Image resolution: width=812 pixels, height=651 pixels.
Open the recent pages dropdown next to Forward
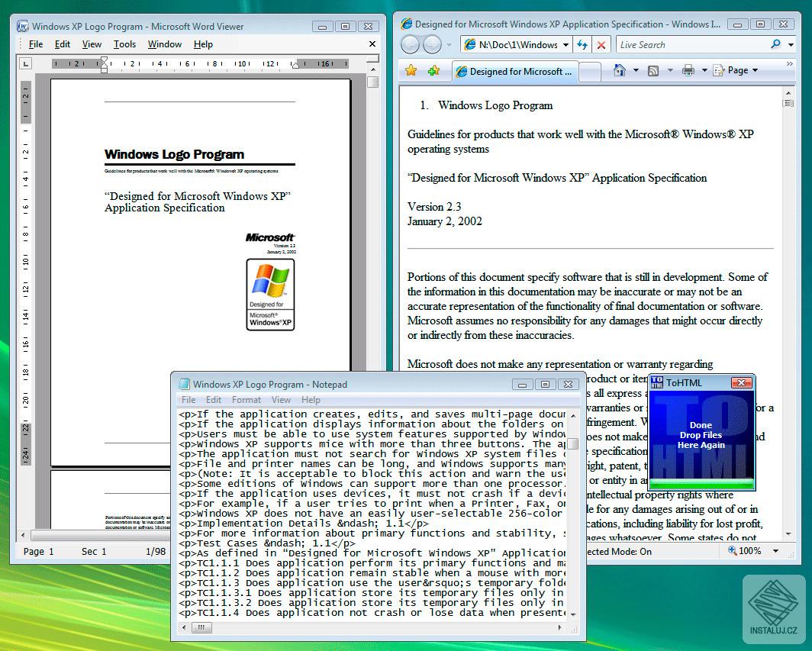[449, 45]
